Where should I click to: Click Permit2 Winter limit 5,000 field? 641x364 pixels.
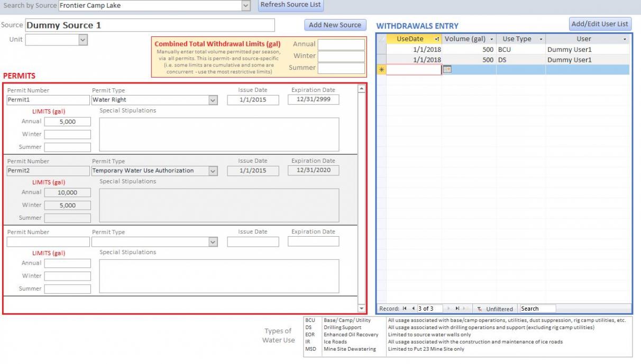click(x=68, y=205)
